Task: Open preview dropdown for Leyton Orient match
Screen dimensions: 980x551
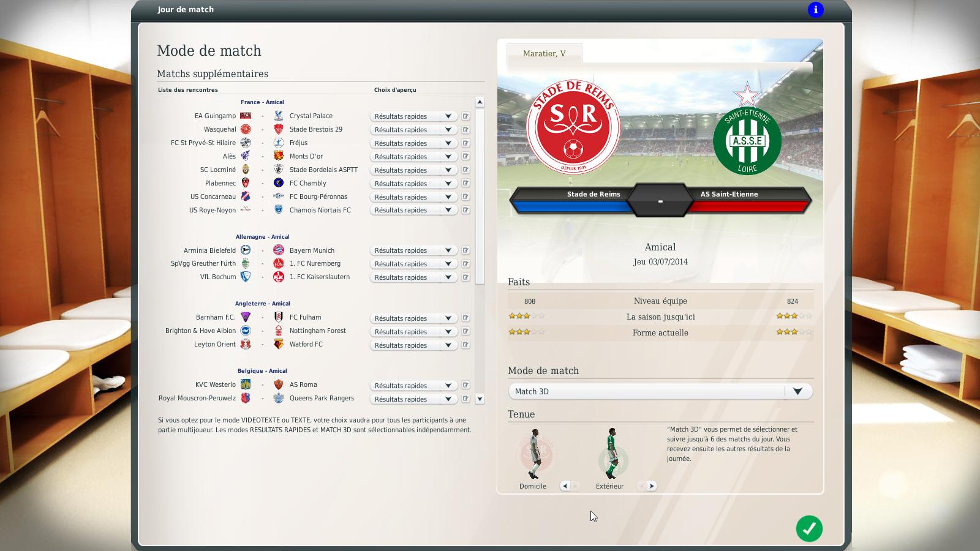Action: tap(413, 345)
